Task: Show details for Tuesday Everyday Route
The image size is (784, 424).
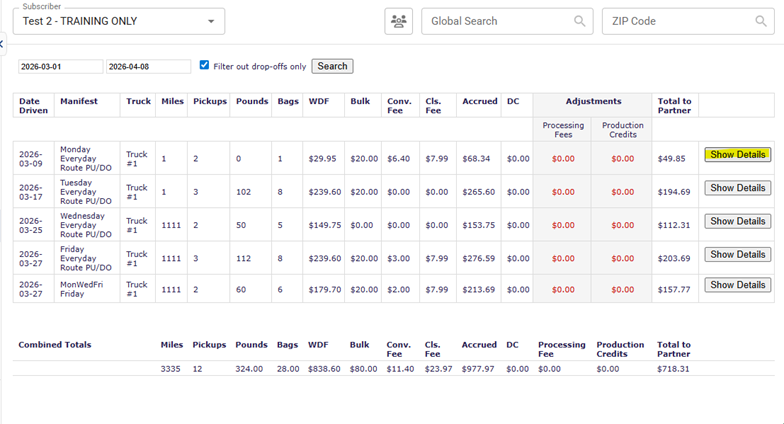Action: click(737, 188)
